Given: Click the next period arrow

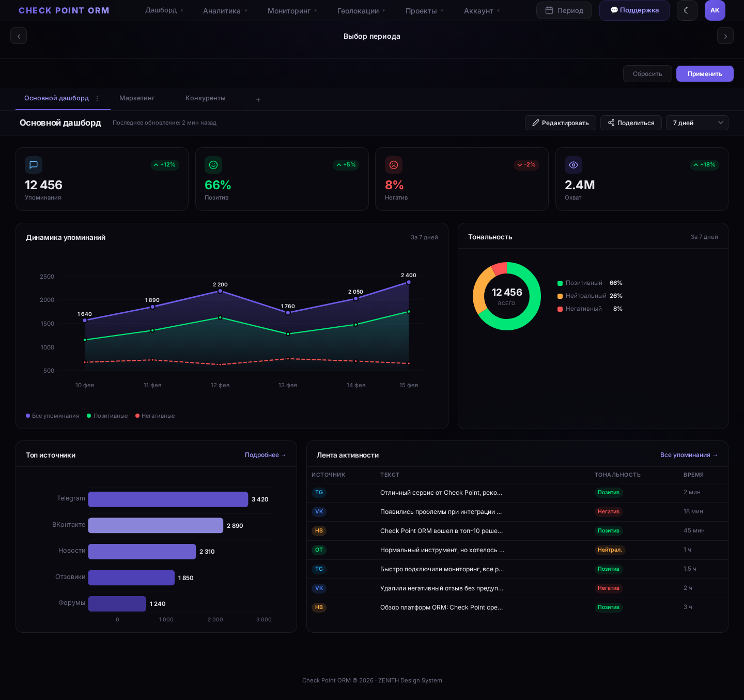Looking at the screenshot, I should [x=725, y=36].
